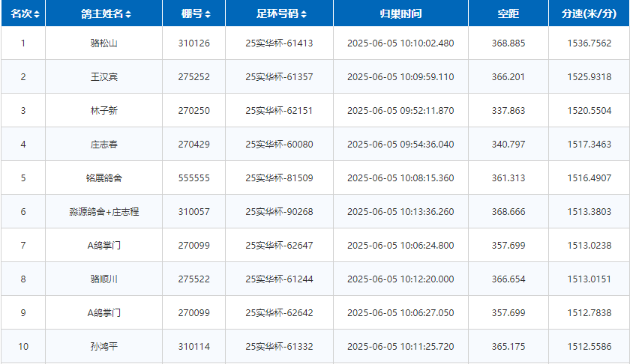This screenshot has width=630, height=364.
Task: Click owner name 庄志春
Action: [103, 145]
